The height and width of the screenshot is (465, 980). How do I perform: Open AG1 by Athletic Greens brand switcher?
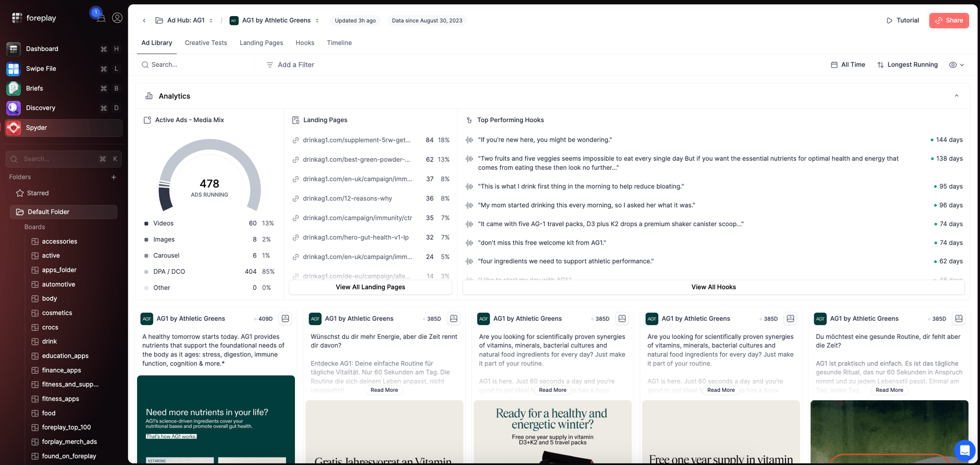pyautogui.click(x=274, y=21)
